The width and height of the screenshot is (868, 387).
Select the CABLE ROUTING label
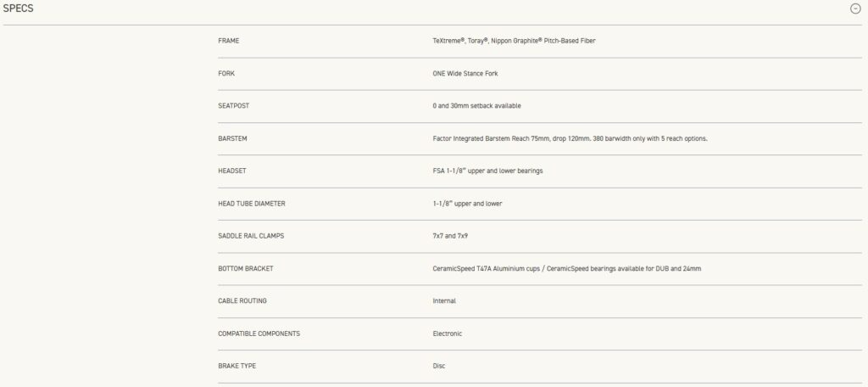tap(243, 301)
